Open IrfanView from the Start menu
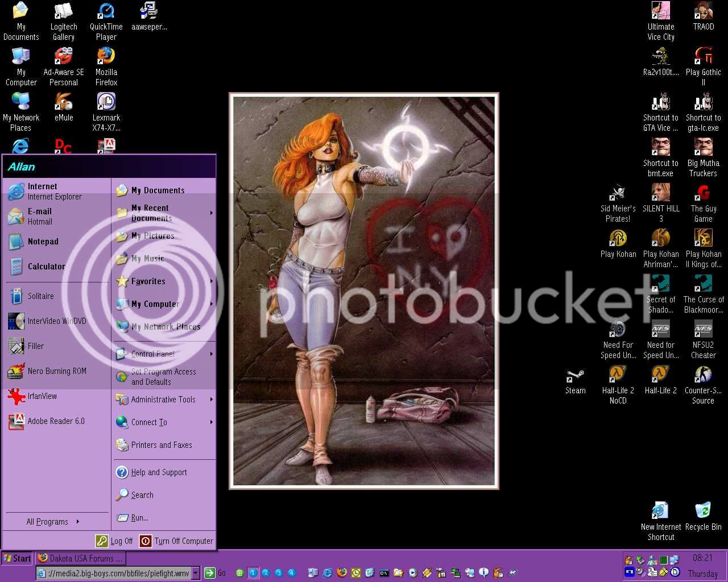The image size is (728, 582). (56, 396)
